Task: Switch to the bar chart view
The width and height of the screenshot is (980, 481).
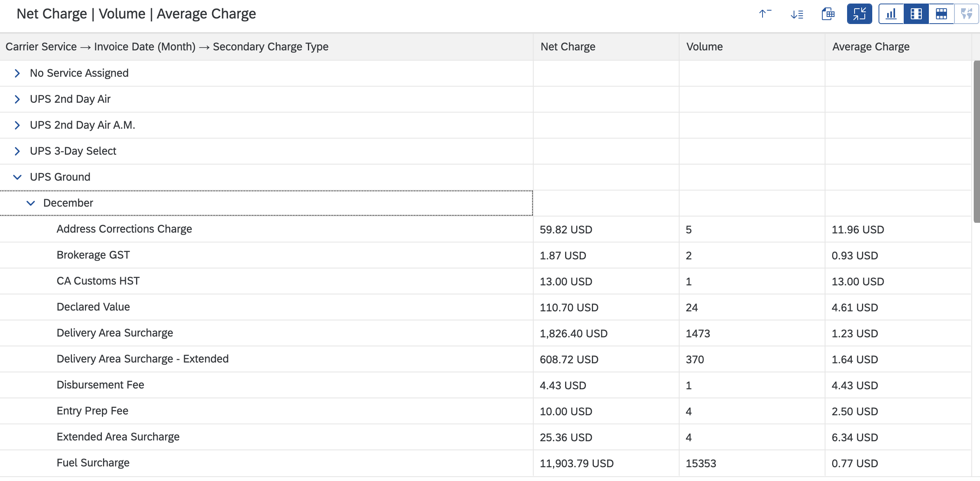Action: pyautogui.click(x=891, y=14)
